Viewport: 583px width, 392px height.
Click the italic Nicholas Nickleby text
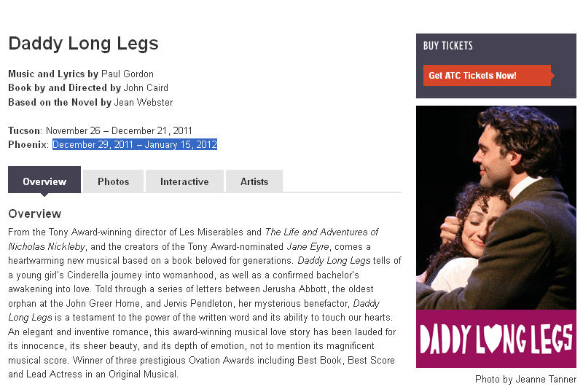click(43, 246)
